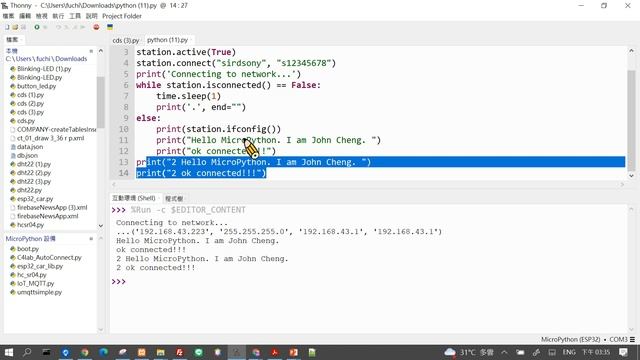Click the Resume toolbar icon
Viewport: 640px width, 360px height.
pos(83,27)
